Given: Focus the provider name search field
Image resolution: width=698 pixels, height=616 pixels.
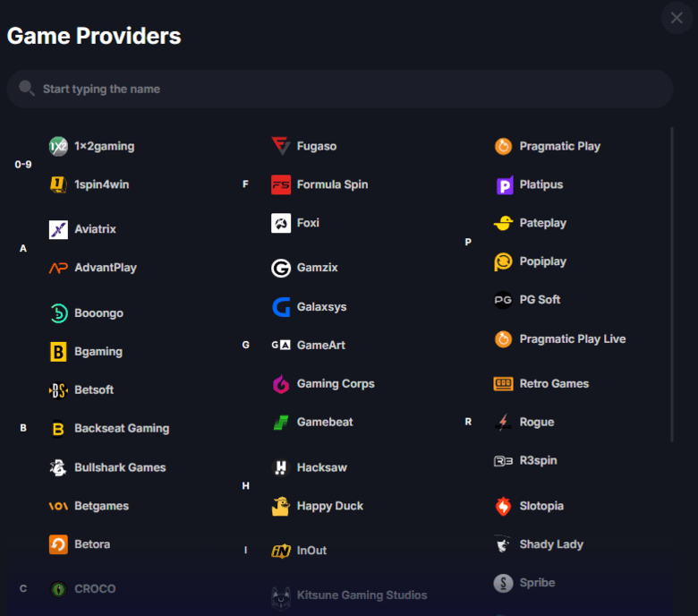Looking at the screenshot, I should 340,89.
